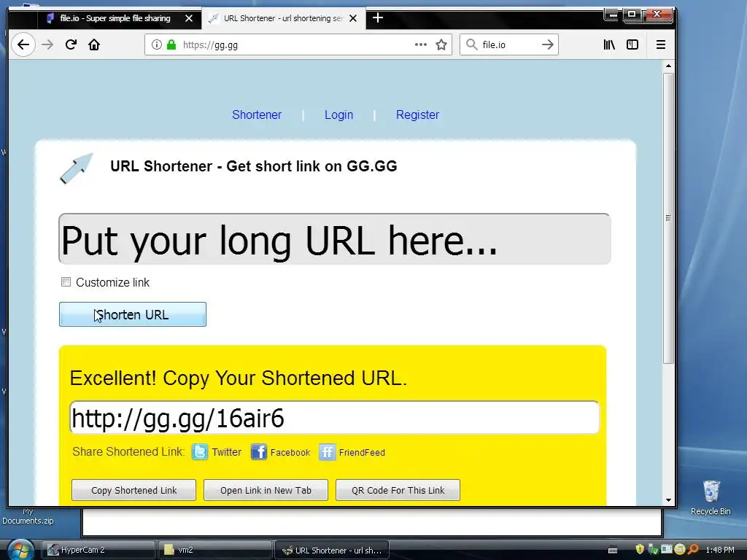
Task: Close the file.io tab
Action: click(189, 18)
